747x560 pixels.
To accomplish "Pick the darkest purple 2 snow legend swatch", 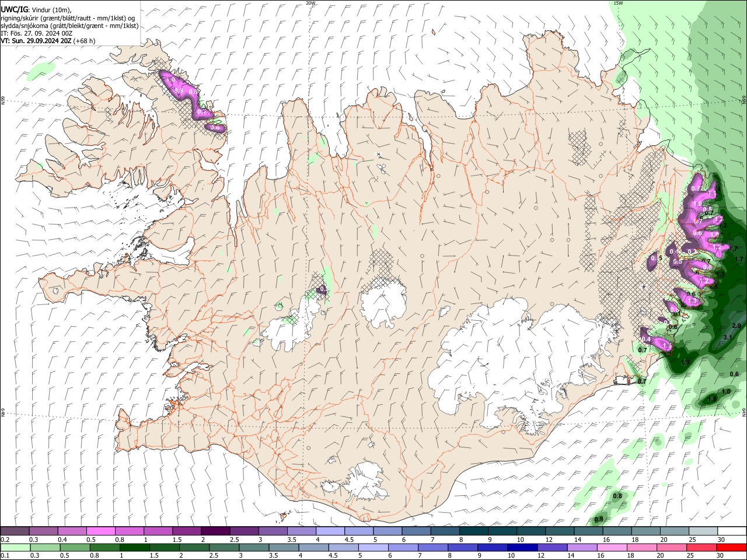I will [x=215, y=531].
